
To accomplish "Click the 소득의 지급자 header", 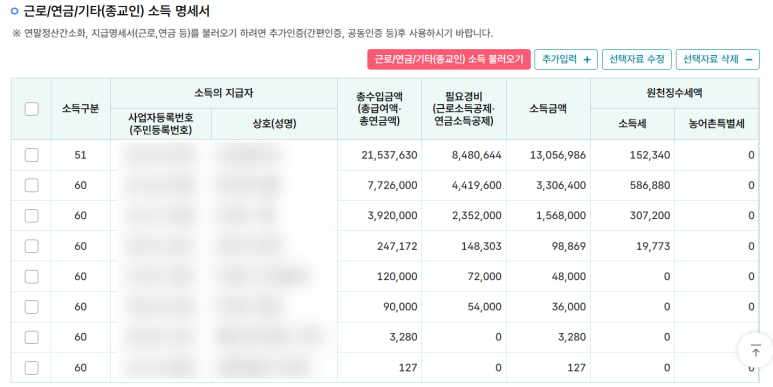I will click(x=224, y=93).
